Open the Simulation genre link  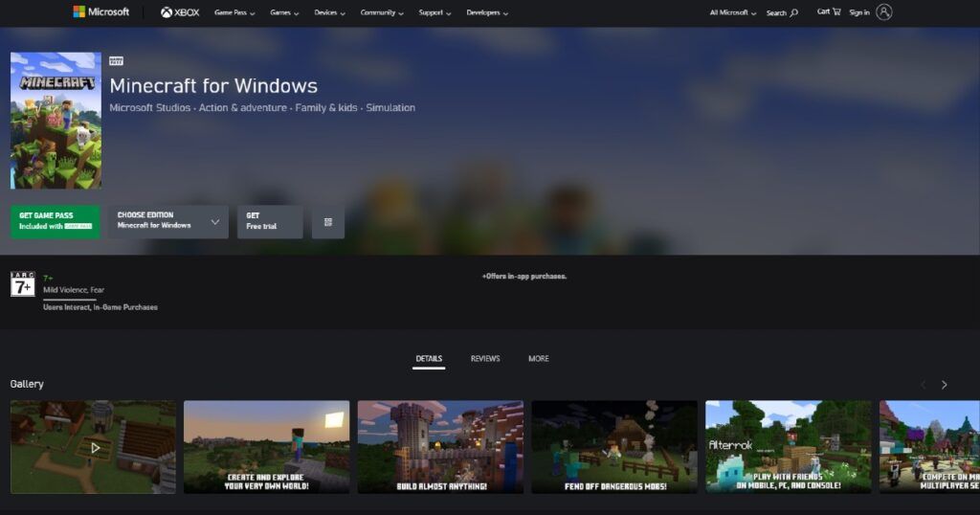390,107
